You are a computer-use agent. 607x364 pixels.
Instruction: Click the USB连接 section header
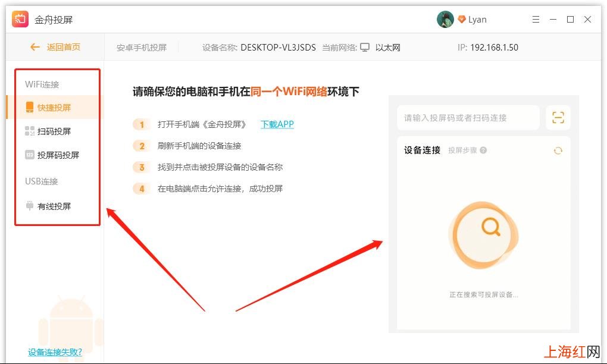click(x=42, y=181)
